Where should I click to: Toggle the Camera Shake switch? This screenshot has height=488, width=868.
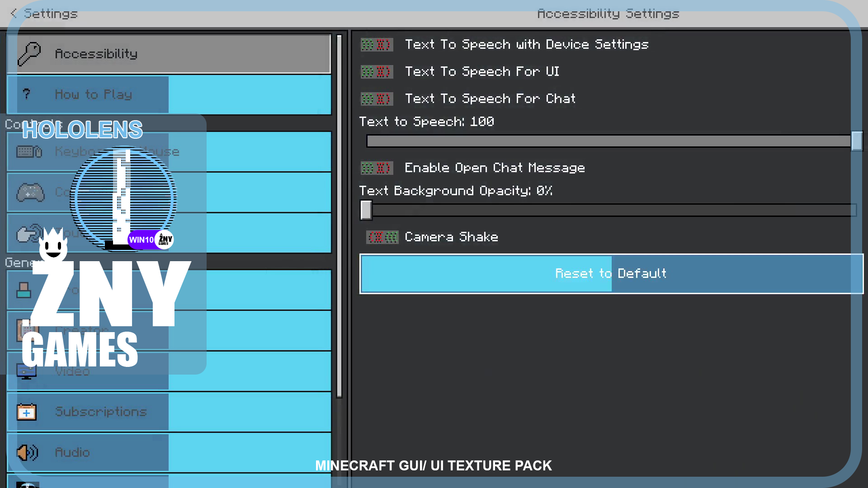point(382,237)
